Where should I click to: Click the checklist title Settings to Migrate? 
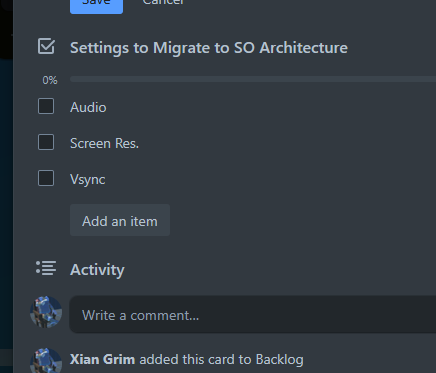[209, 48]
